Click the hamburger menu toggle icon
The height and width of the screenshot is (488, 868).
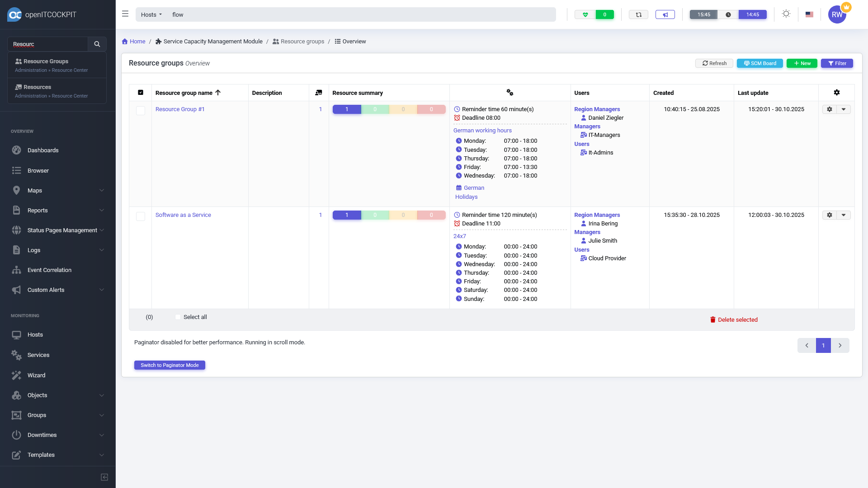point(125,14)
